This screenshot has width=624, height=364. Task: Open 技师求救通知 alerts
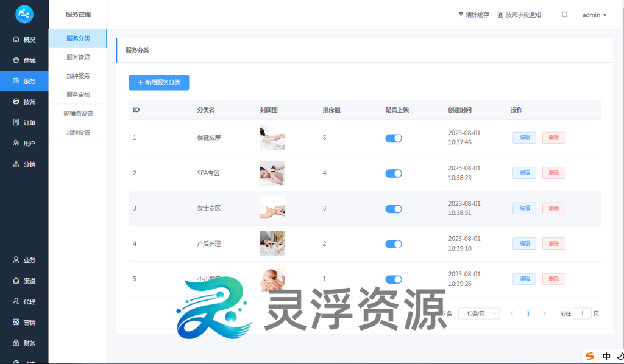[519, 15]
